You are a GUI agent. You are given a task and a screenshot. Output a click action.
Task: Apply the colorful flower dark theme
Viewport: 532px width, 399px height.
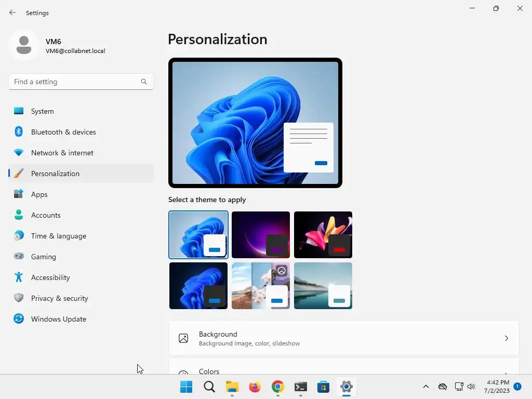click(323, 235)
